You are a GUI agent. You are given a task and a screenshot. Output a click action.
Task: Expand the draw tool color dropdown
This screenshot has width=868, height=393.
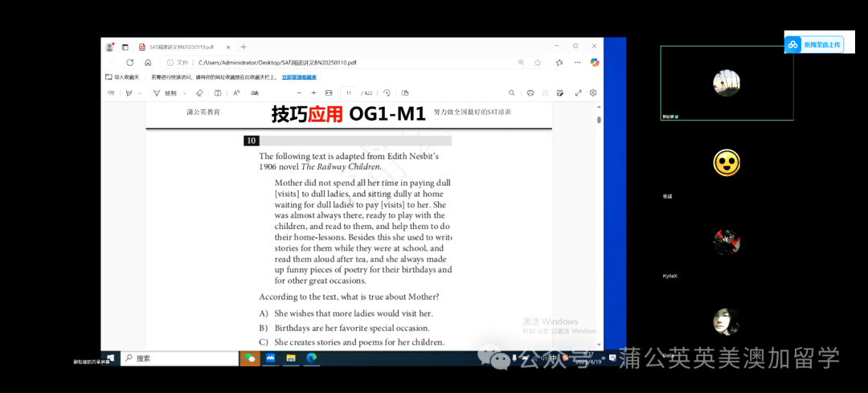(x=186, y=93)
